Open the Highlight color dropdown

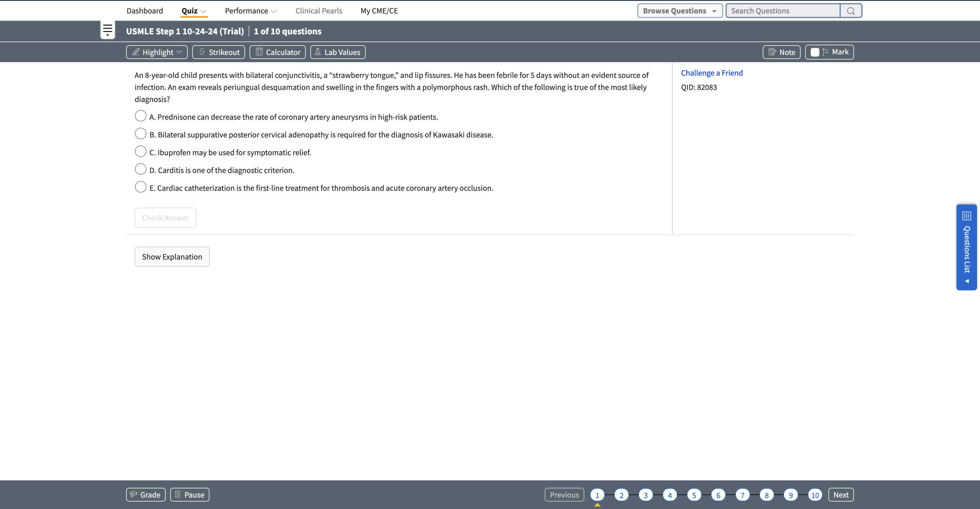tap(179, 52)
